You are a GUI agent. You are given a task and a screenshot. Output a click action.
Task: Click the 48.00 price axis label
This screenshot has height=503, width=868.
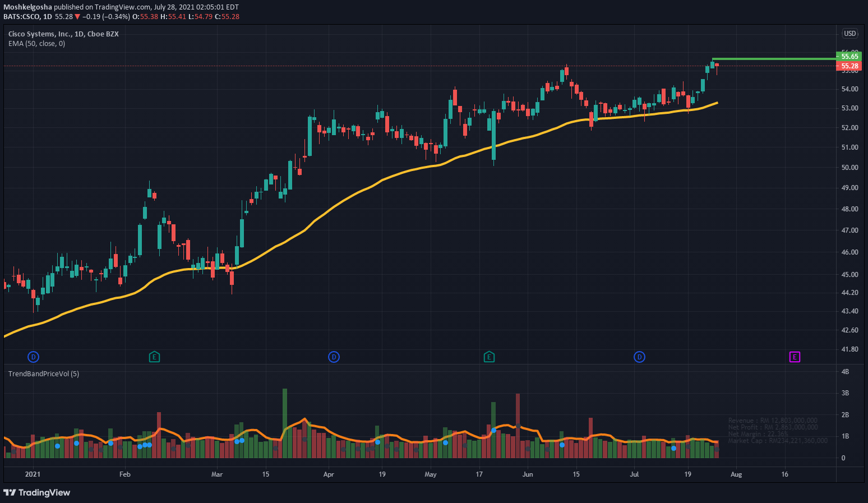[850, 209]
